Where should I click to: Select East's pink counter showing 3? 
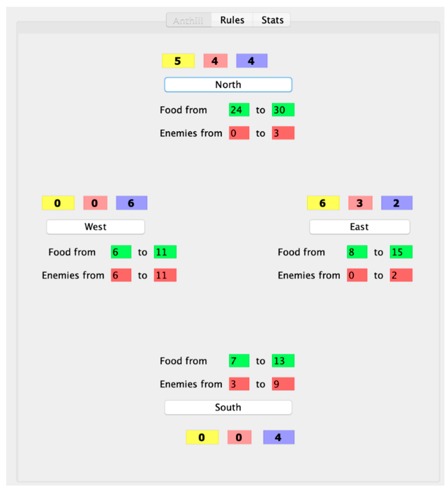pos(360,203)
